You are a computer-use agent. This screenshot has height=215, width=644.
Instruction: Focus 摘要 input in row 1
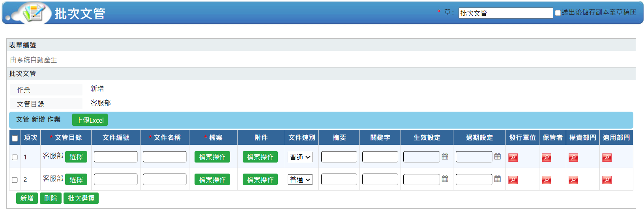339,157
